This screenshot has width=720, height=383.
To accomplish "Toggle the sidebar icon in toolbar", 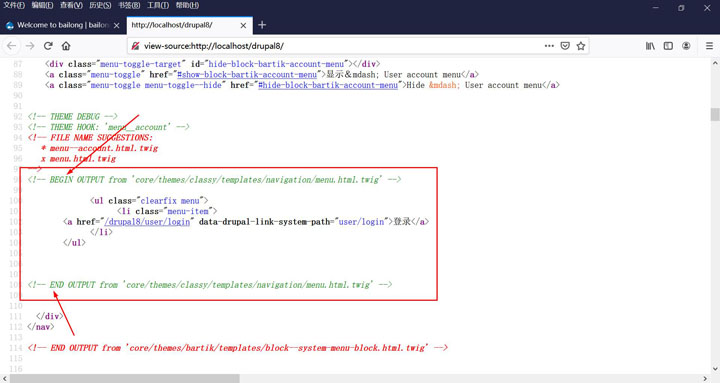I will pos(669,46).
